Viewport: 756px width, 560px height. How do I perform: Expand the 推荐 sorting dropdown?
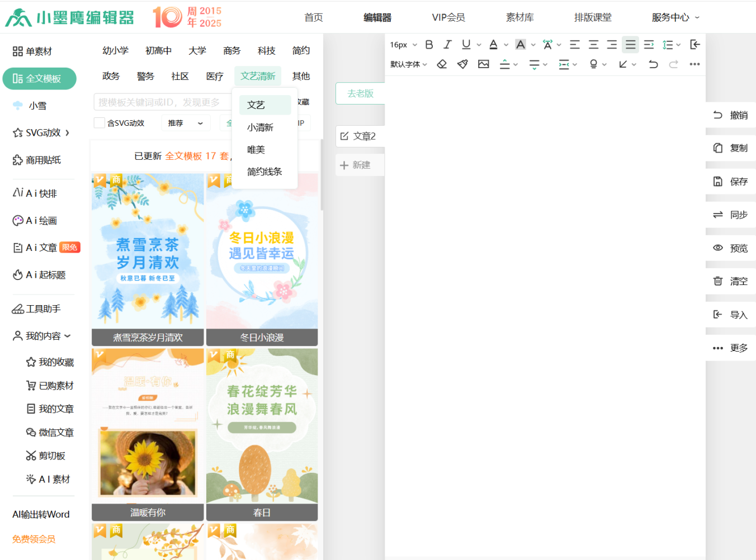click(x=186, y=123)
